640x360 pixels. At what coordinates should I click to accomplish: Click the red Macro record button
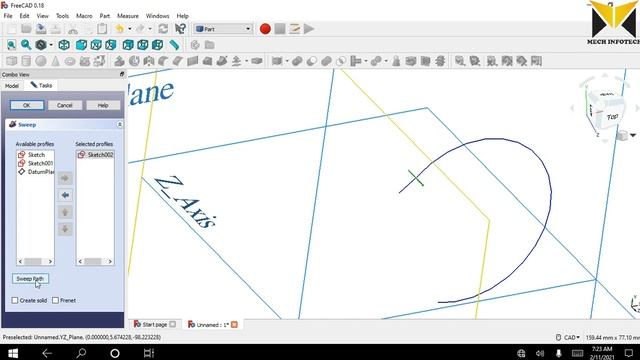(265, 29)
